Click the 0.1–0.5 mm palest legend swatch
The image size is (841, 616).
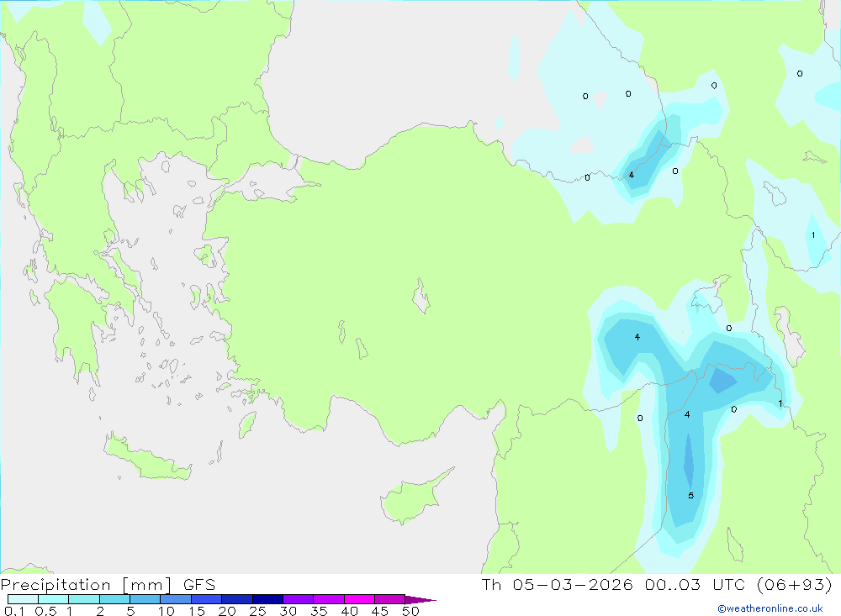(23, 599)
